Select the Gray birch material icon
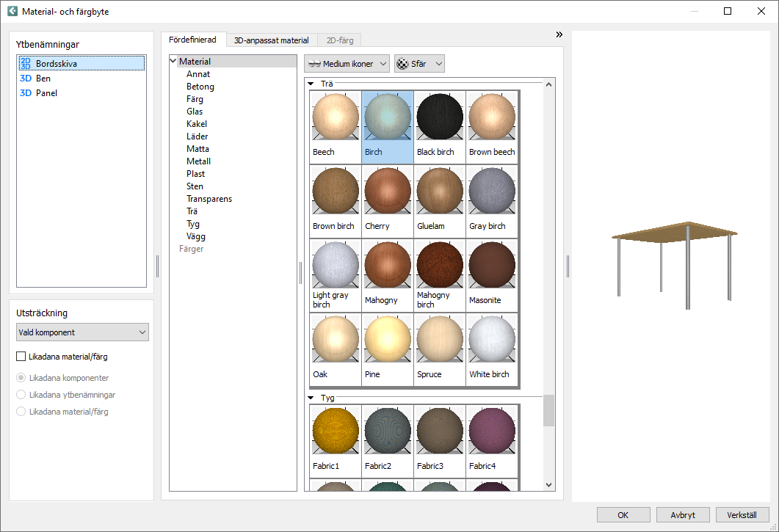The height and width of the screenshot is (532, 779). click(x=492, y=192)
